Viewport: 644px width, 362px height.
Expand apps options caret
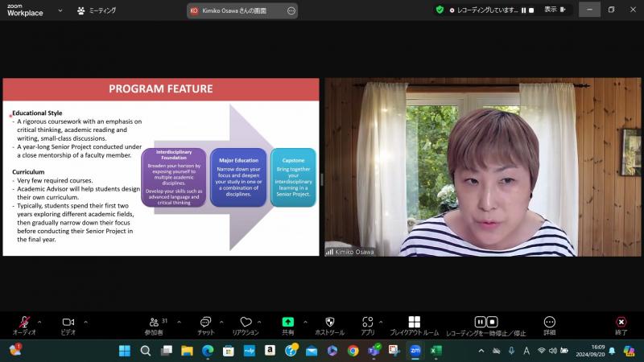(x=381, y=323)
